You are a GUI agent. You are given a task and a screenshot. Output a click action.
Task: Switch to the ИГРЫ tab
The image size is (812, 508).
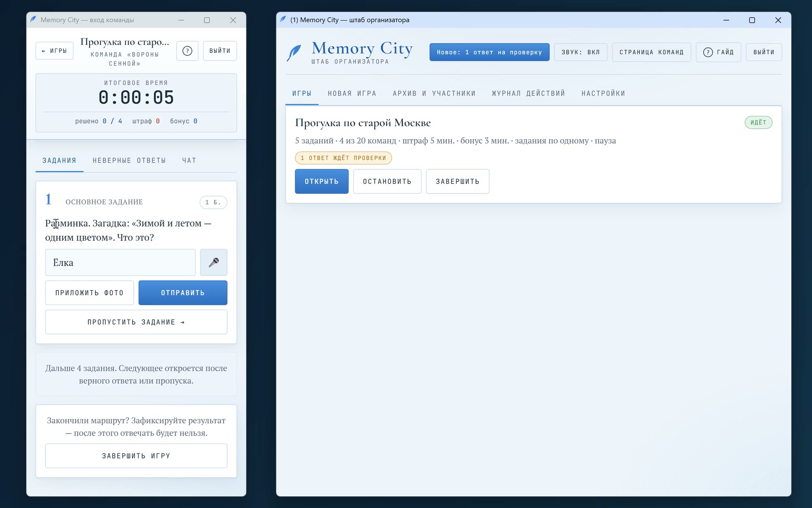[x=302, y=94]
